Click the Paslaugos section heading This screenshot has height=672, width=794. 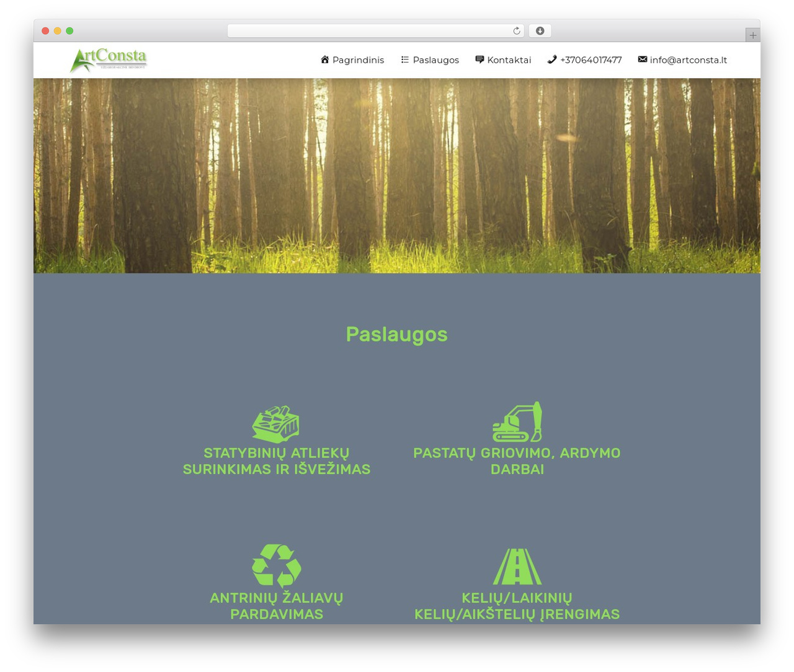point(397,335)
